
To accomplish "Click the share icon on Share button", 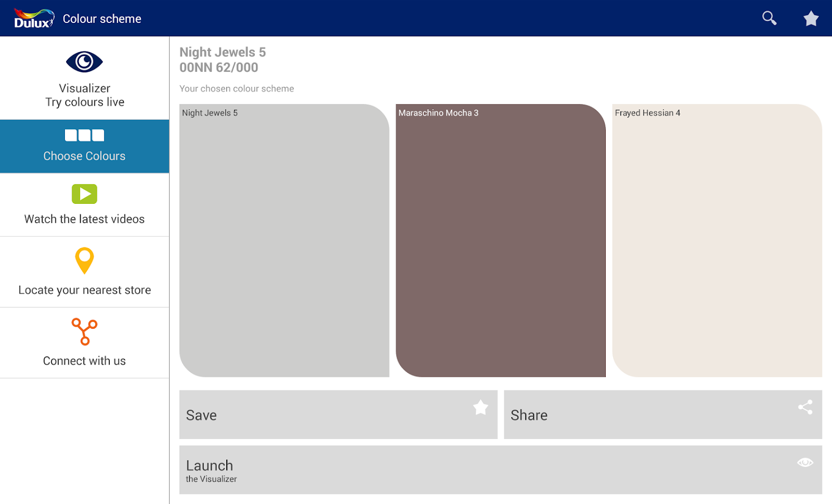I will tap(805, 407).
